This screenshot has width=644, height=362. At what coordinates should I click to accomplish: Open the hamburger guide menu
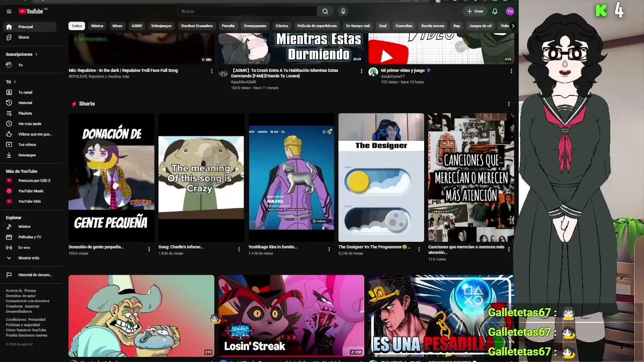tap(9, 11)
